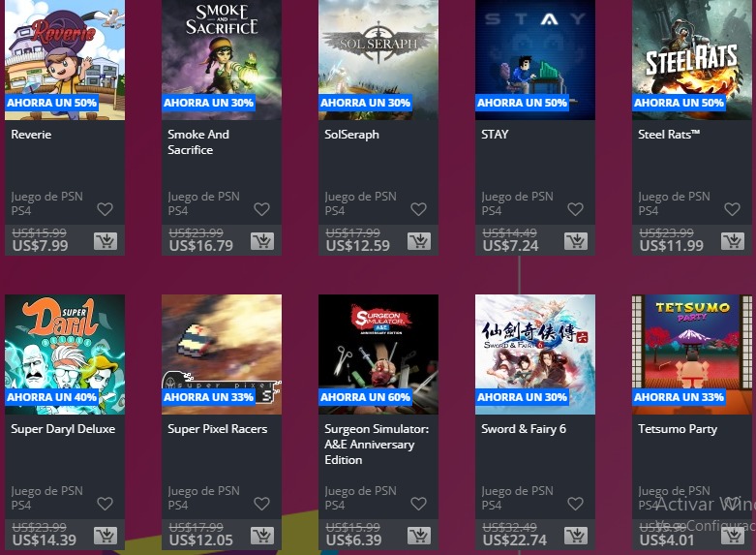The height and width of the screenshot is (555, 756).
Task: Click the Steel Rats cover image
Action: 691,60
